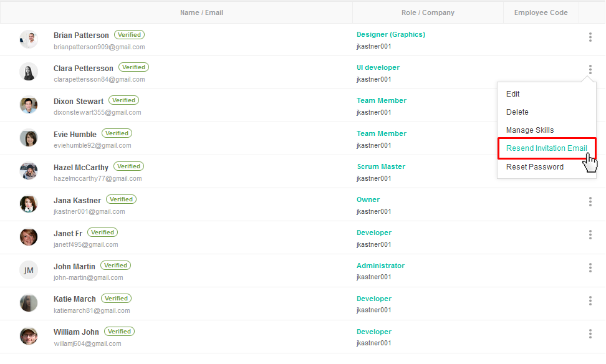Click Resend Invitation Email
The width and height of the screenshot is (606, 364).
click(x=546, y=148)
